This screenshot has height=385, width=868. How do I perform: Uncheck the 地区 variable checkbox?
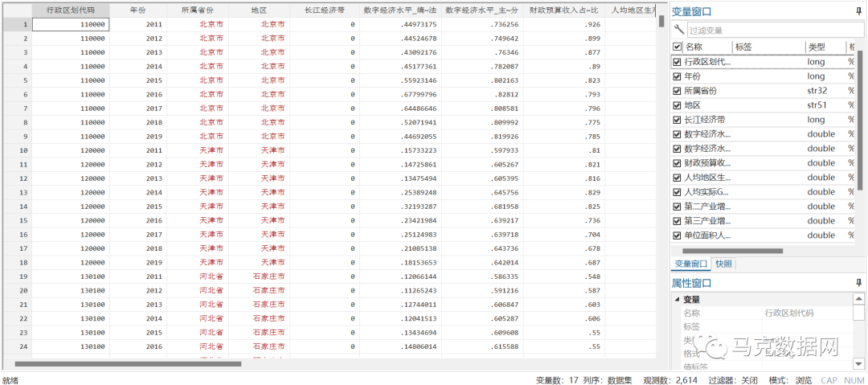pyautogui.click(x=677, y=105)
